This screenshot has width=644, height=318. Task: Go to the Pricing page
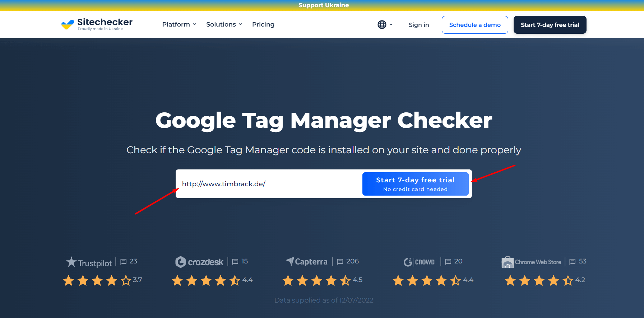[263, 24]
